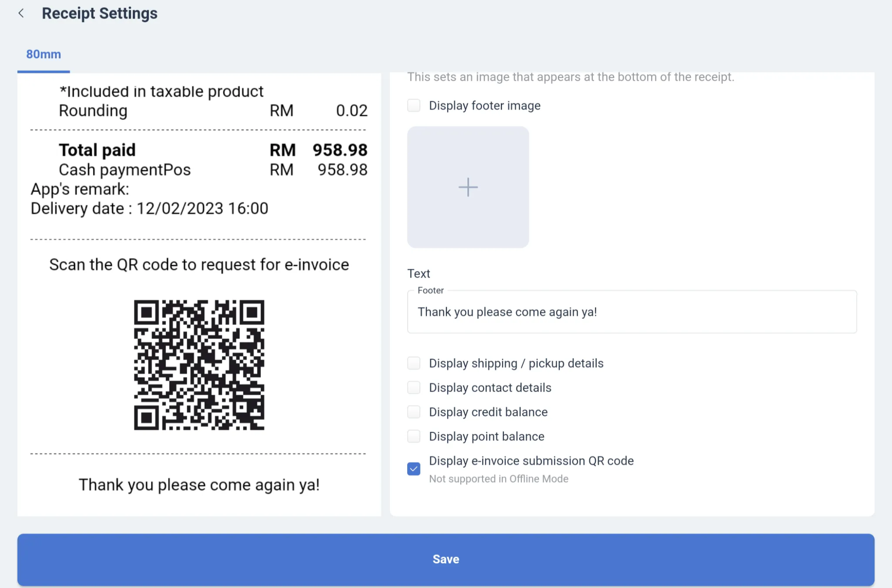Viewport: 892px width, 588px height.
Task: Tick Display contact details checkbox
Action: pos(413,387)
